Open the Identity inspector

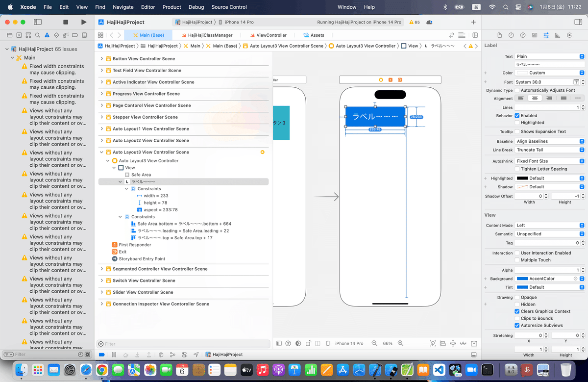point(534,35)
